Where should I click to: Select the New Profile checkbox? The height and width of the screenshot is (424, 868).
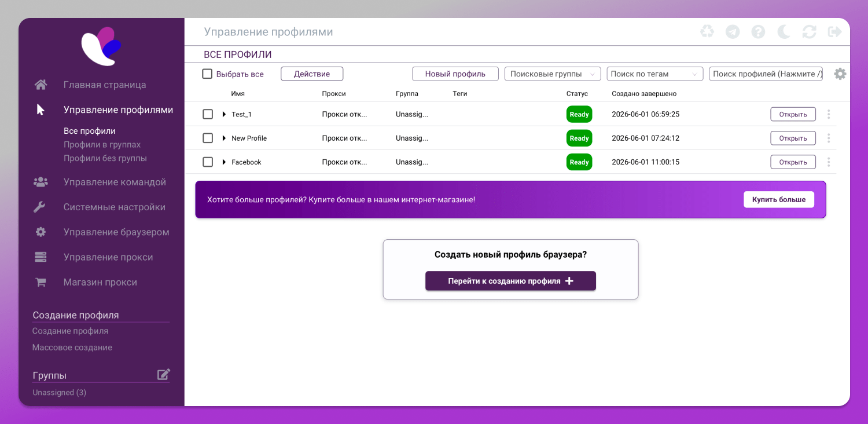[208, 138]
